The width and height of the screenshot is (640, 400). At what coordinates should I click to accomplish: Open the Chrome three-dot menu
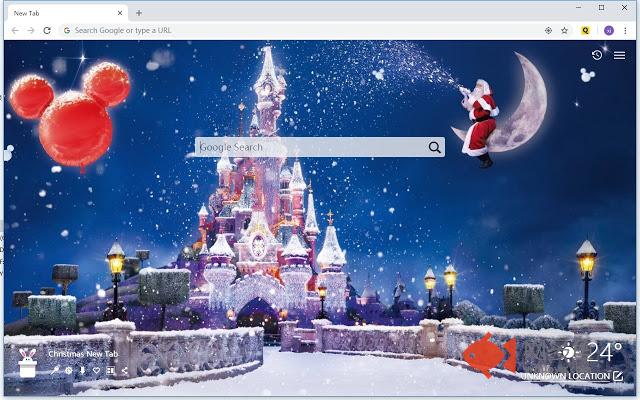coord(625,31)
